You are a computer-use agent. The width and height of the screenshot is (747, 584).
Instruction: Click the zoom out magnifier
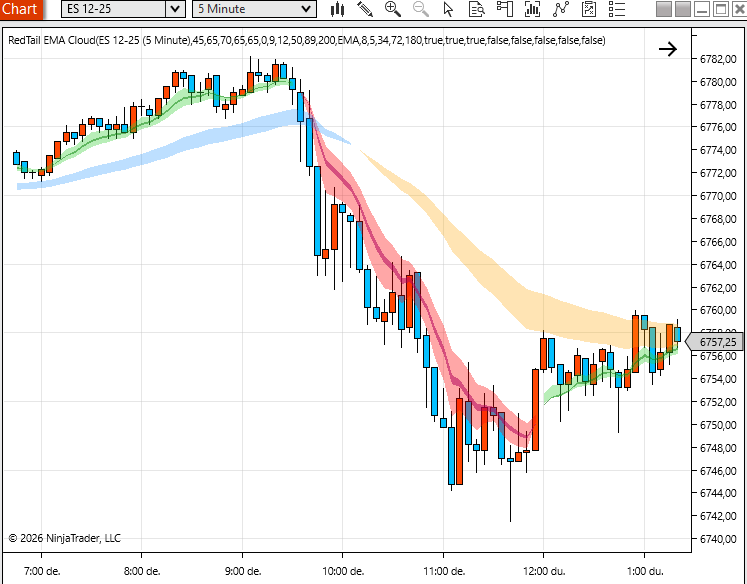pos(421,9)
